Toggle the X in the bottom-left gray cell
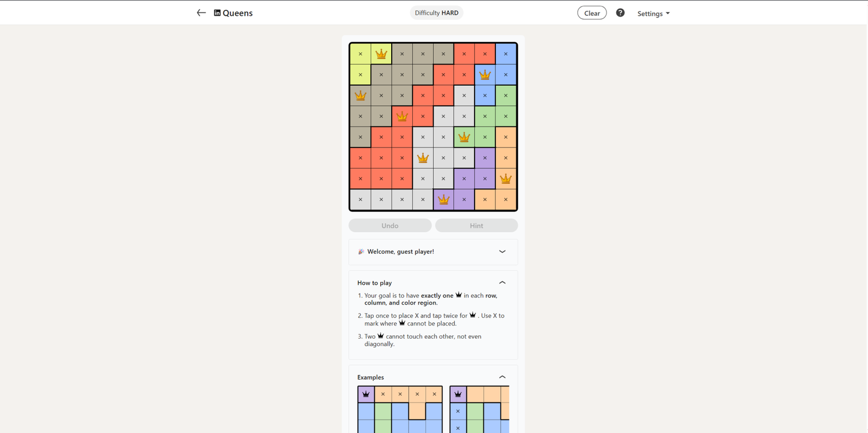 (x=360, y=200)
